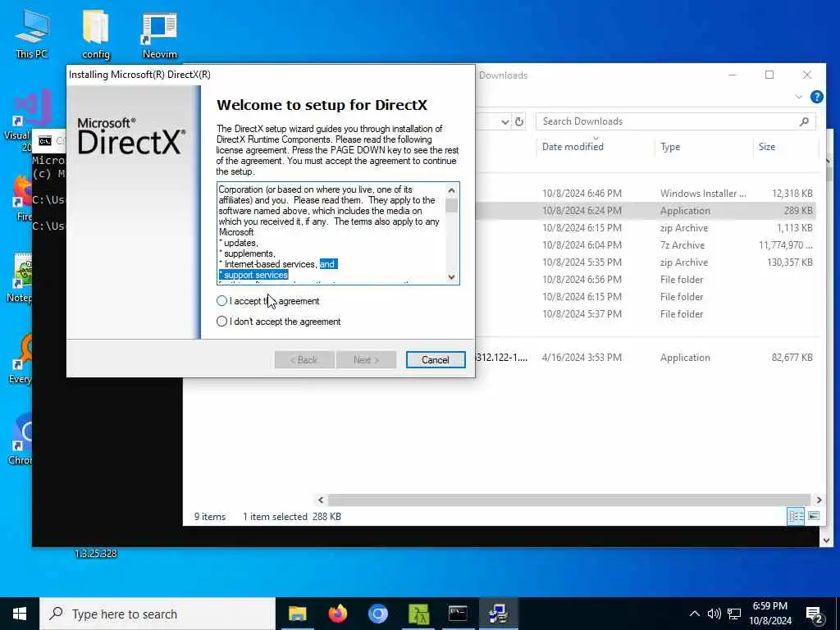Show hidden system tray icons
The width and height of the screenshot is (840, 630).
(694, 614)
